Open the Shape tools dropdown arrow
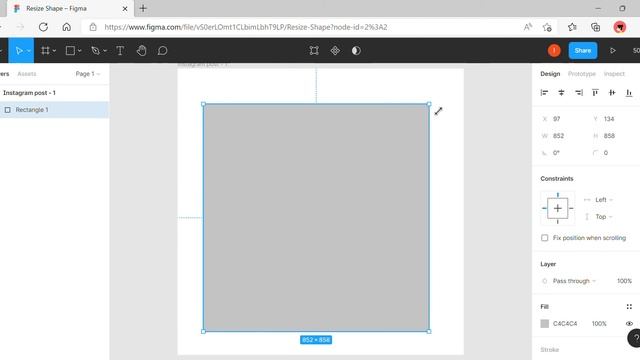 click(x=80, y=51)
